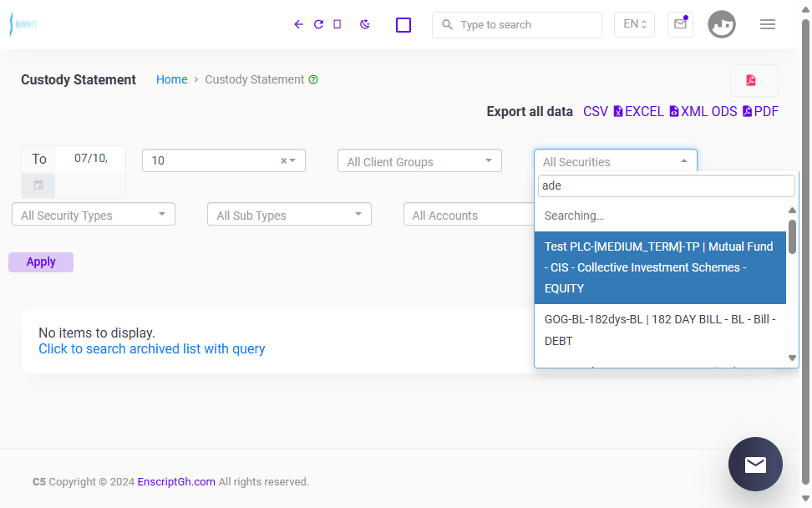
Task: Click the fullscreen square icon
Action: pos(403,25)
